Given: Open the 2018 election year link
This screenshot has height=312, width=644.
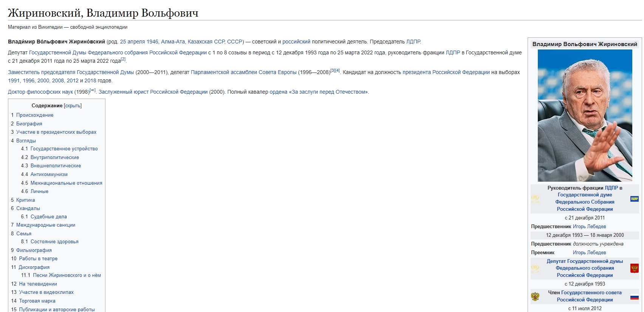Looking at the screenshot, I should (90, 81).
